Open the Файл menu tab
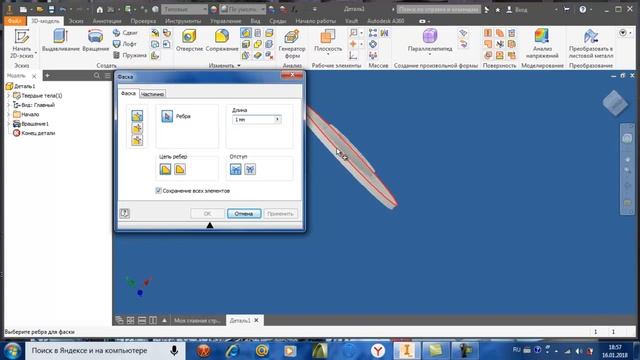The width and height of the screenshot is (640, 360). click(15, 21)
